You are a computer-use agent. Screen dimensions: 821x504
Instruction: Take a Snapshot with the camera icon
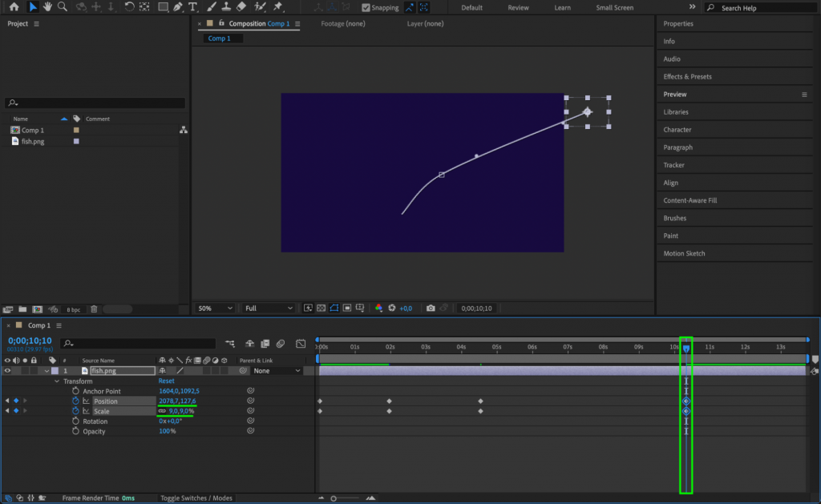[431, 308]
